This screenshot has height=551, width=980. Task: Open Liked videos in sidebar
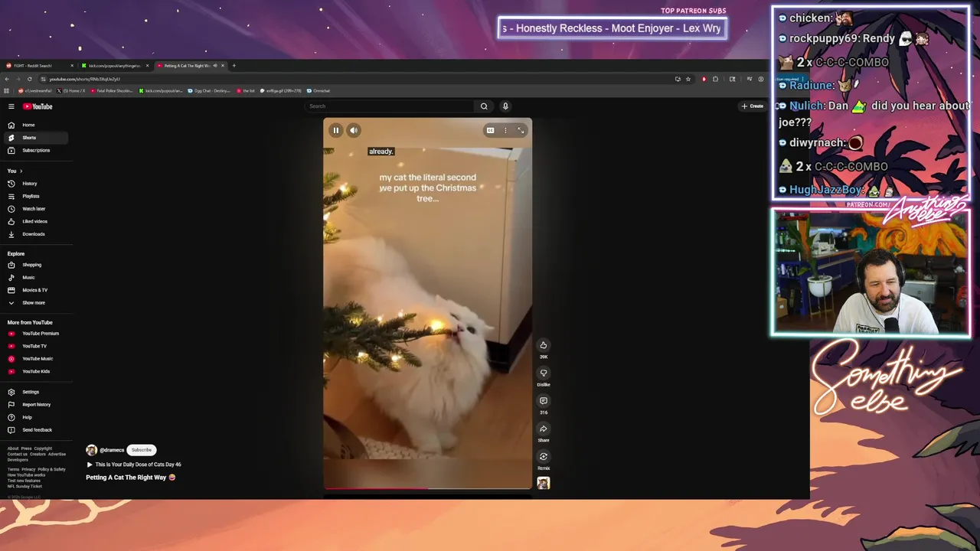(37, 221)
